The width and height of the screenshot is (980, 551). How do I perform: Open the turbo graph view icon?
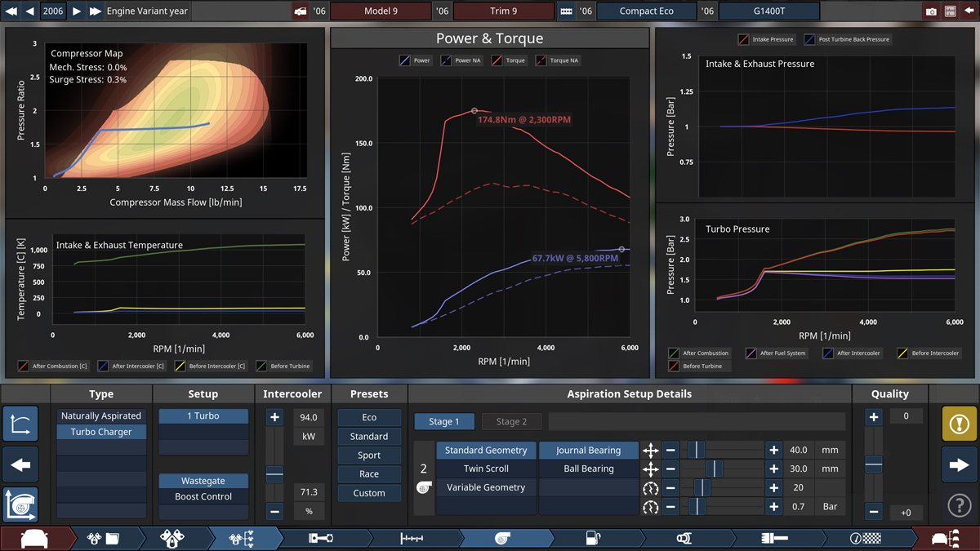20,504
